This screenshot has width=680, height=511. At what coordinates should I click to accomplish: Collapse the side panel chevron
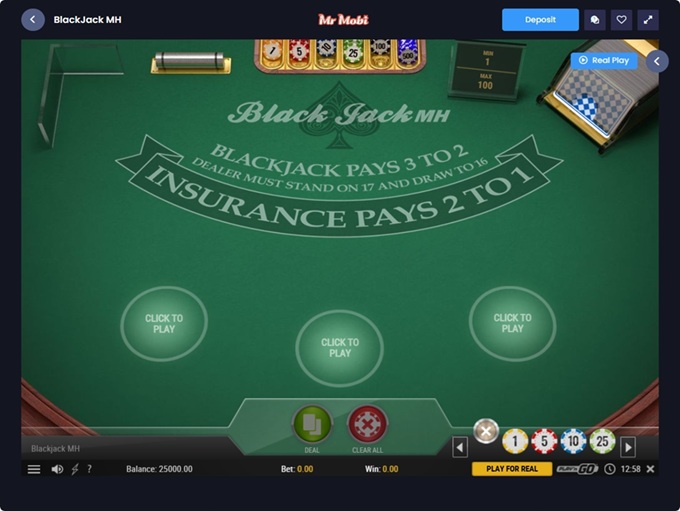[x=657, y=61]
